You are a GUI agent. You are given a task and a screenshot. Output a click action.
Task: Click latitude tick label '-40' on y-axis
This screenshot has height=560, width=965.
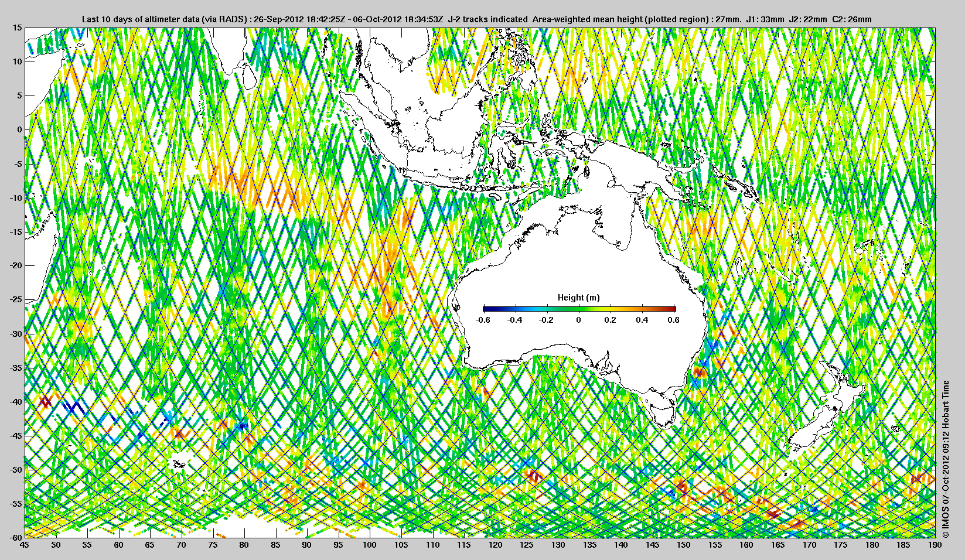coord(15,401)
